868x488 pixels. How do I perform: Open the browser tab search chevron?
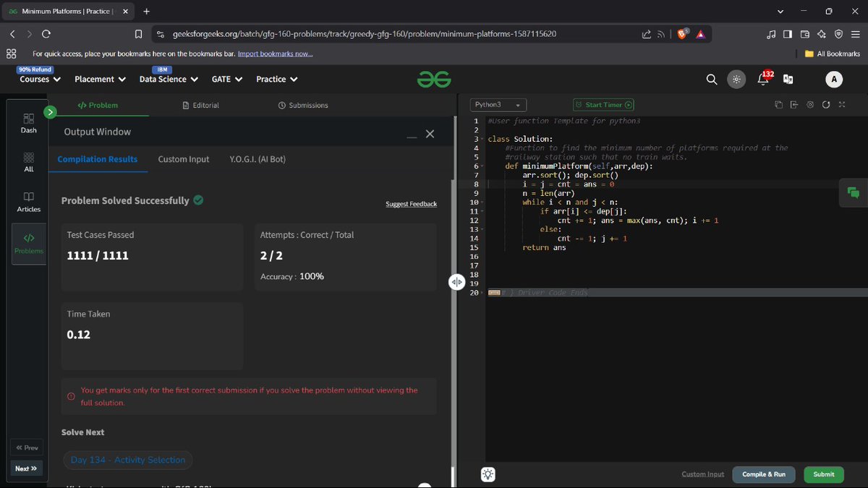pos(780,12)
